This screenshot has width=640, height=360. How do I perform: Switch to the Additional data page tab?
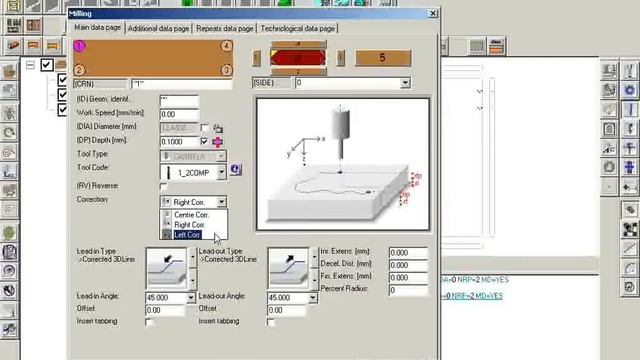(x=158, y=29)
